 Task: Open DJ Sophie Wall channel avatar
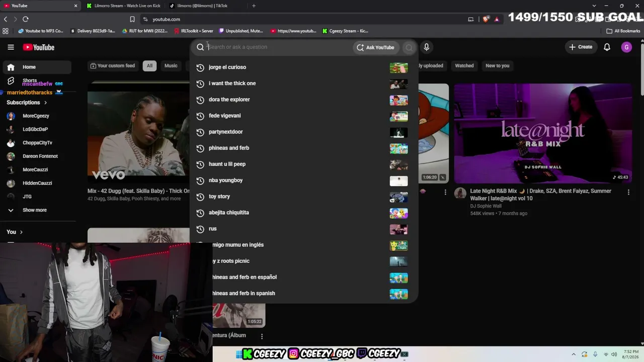tap(460, 194)
